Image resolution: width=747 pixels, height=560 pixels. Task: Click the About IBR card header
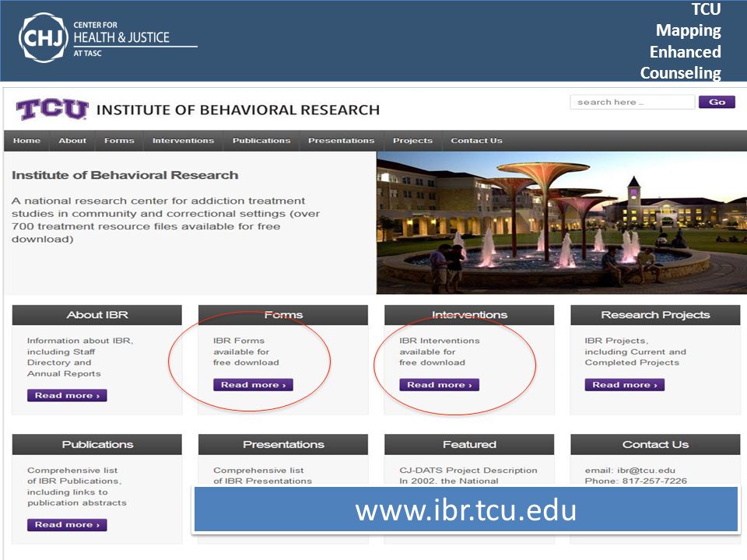[97, 315]
